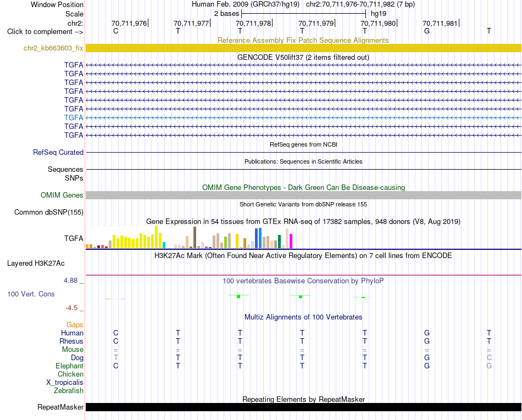522x420 pixels.
Task: Open 'Multiz Alignments of 100 Vertebrates' title
Action: pos(303,317)
